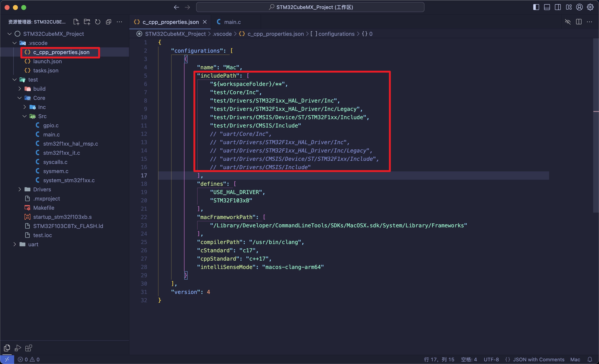Open the Manage settings gear
Viewport: 599px width, 364px height.
(x=590, y=7)
